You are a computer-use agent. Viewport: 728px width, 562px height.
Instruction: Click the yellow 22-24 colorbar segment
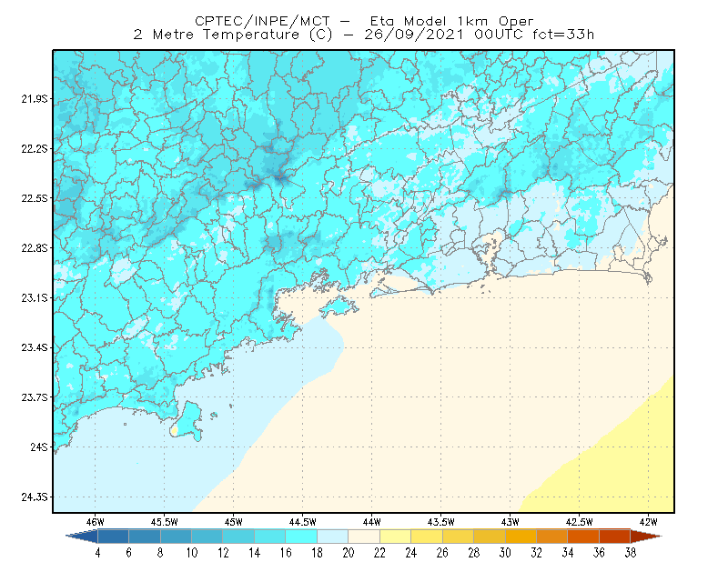click(x=395, y=537)
